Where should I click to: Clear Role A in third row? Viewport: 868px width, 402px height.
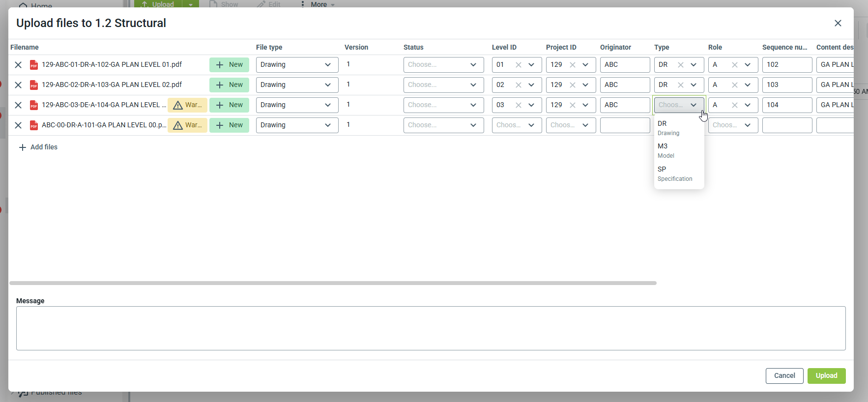click(734, 105)
